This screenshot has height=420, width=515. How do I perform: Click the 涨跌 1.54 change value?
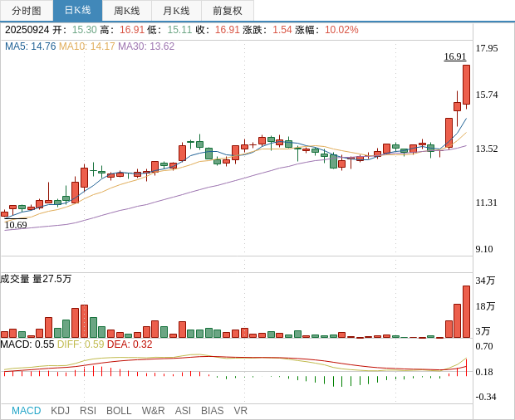(282, 30)
